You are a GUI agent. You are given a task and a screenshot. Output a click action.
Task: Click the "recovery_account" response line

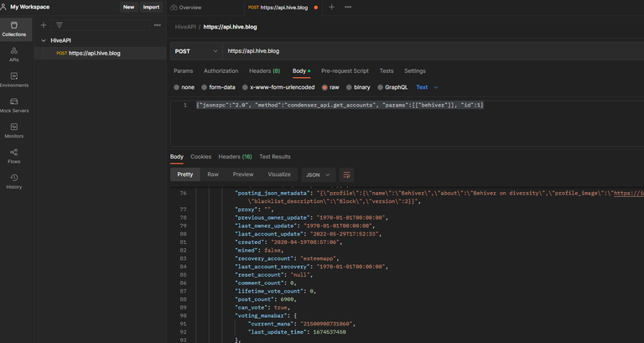point(287,258)
